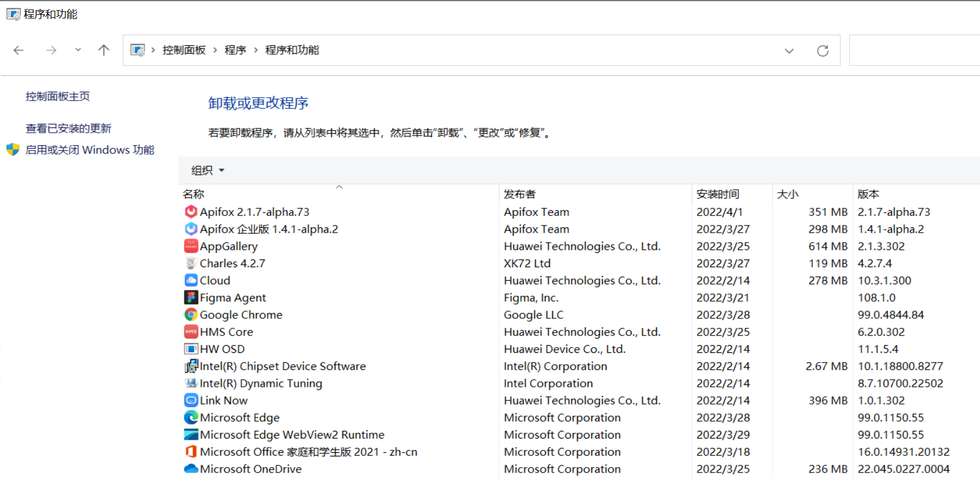Click the Huawei Cloud icon
980x479 pixels.
(x=191, y=280)
